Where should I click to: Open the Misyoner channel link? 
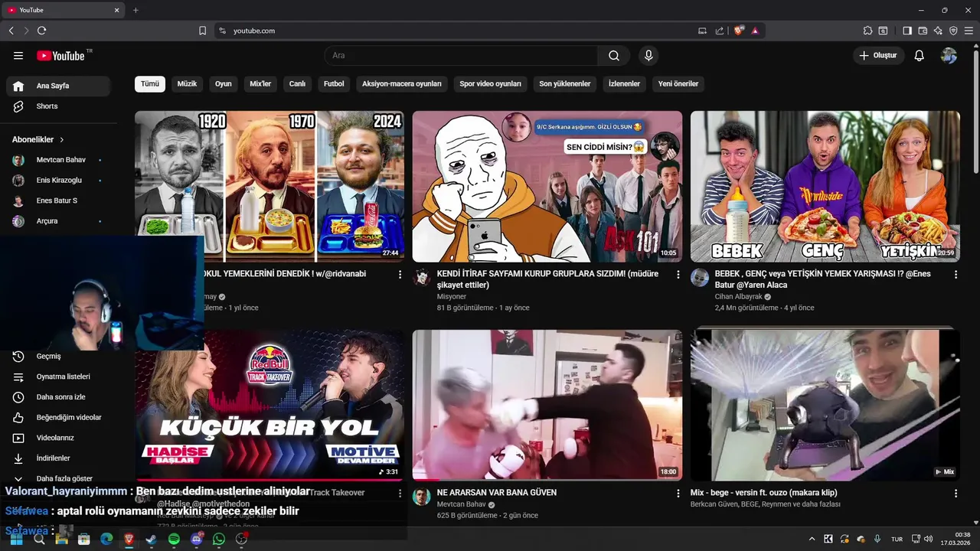(452, 296)
